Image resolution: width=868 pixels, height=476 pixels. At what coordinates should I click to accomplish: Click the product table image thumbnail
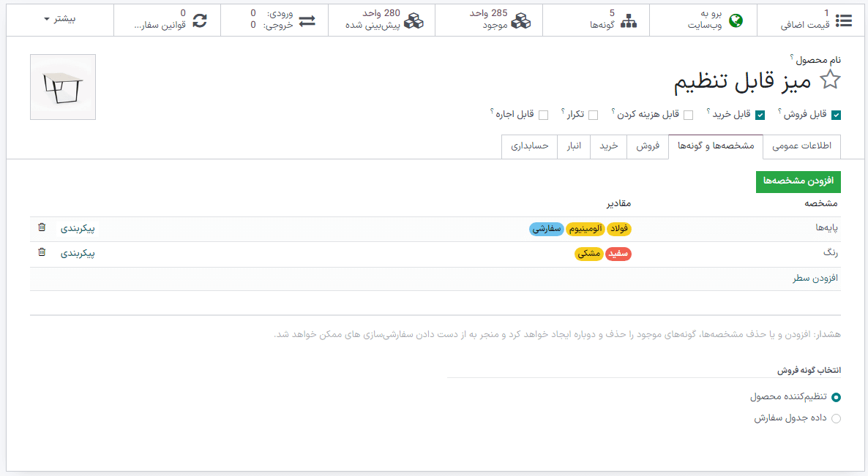pos(63,87)
